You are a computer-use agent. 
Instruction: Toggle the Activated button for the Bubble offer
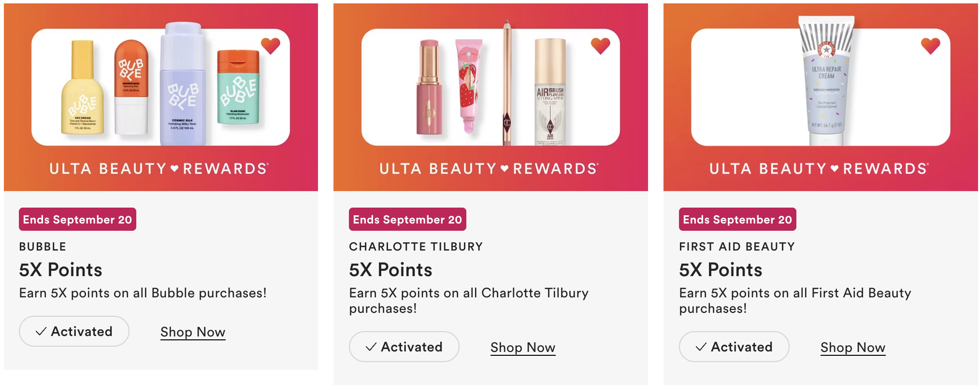click(x=74, y=331)
